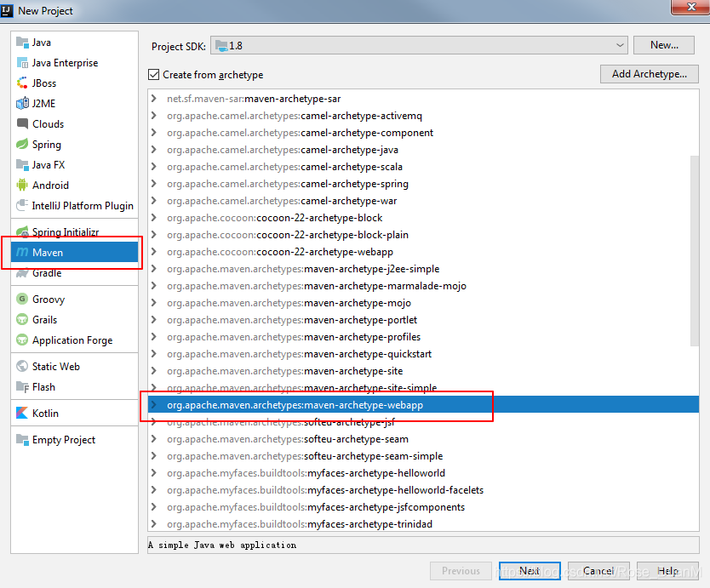
Task: Close the New Project dialog
Action: coord(690,8)
